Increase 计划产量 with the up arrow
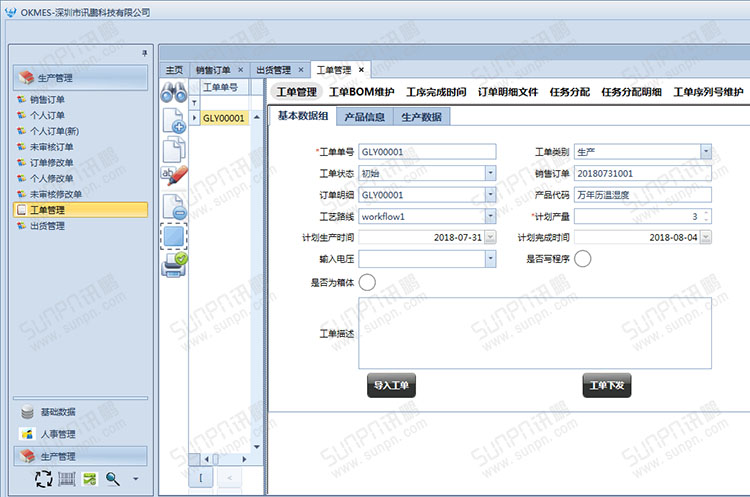Image resolution: width=750 pixels, height=497 pixels. (706, 212)
